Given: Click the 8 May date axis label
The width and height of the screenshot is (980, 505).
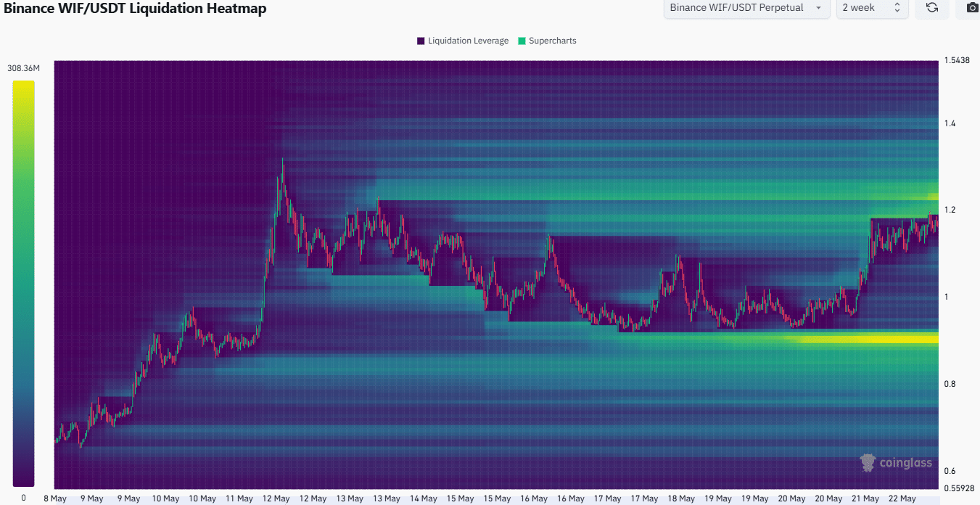Looking at the screenshot, I should click(57, 498).
